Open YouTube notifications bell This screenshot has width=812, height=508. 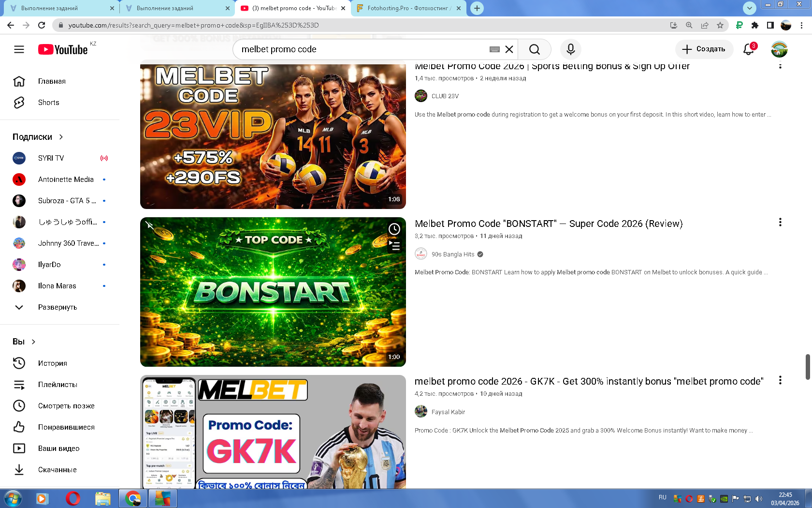749,49
